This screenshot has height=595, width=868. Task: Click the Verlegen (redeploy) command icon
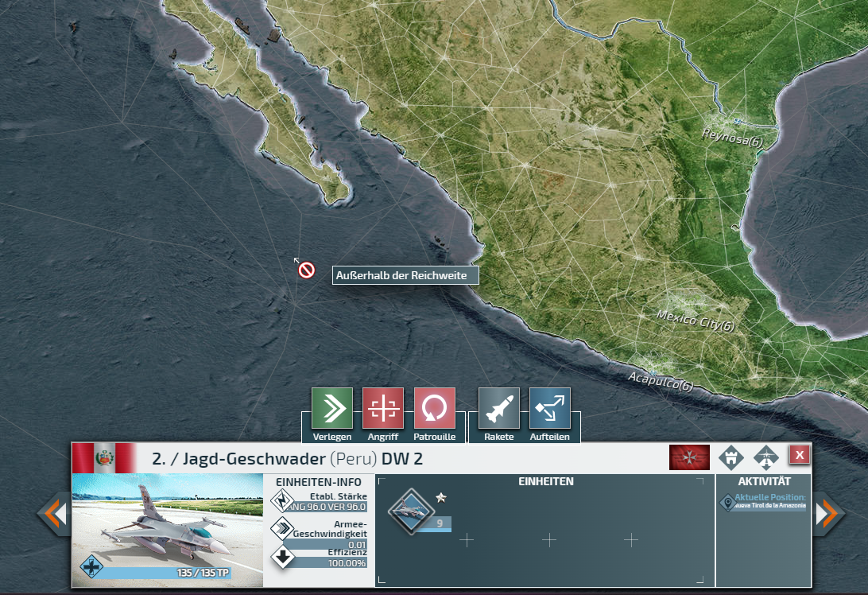click(x=332, y=408)
